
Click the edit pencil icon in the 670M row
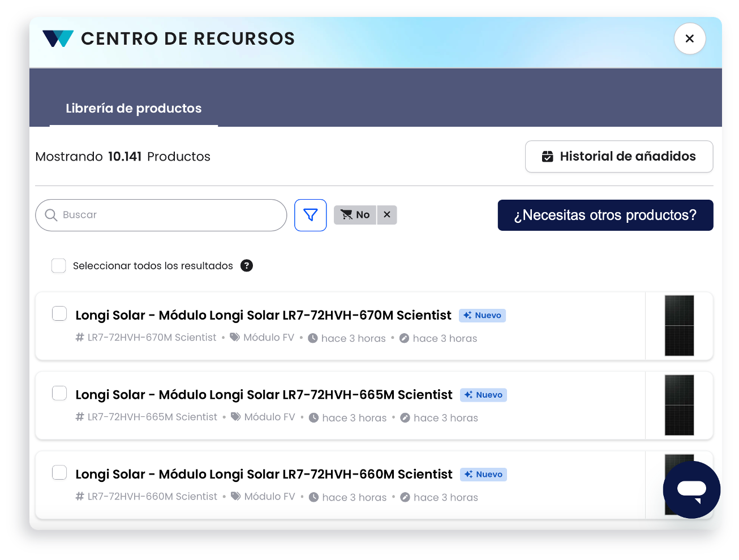[x=404, y=338]
